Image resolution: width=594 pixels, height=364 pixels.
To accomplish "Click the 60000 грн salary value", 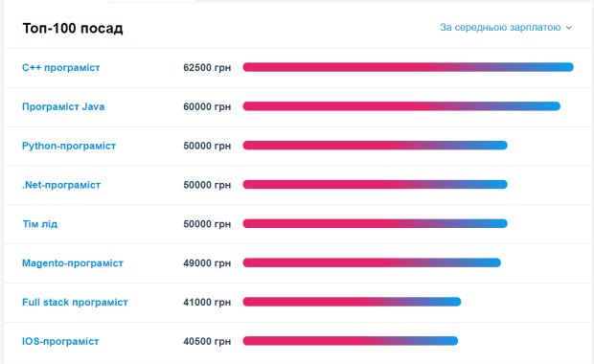I will (207, 106).
